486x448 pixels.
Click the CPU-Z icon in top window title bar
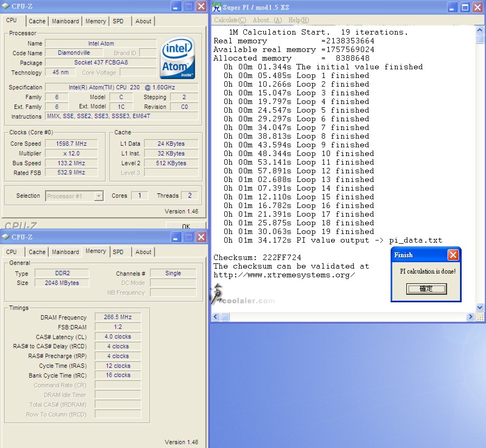click(x=5, y=6)
